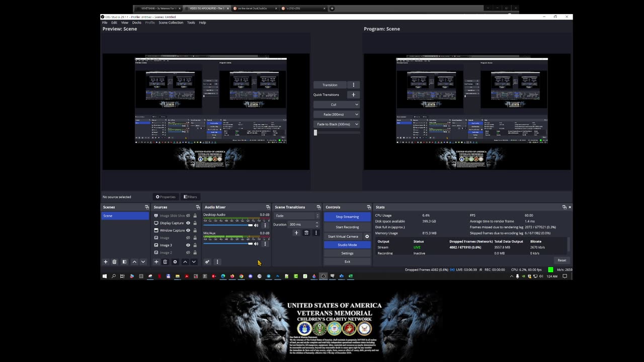Open Fade to Black (300ms) dropdown

click(x=337, y=124)
